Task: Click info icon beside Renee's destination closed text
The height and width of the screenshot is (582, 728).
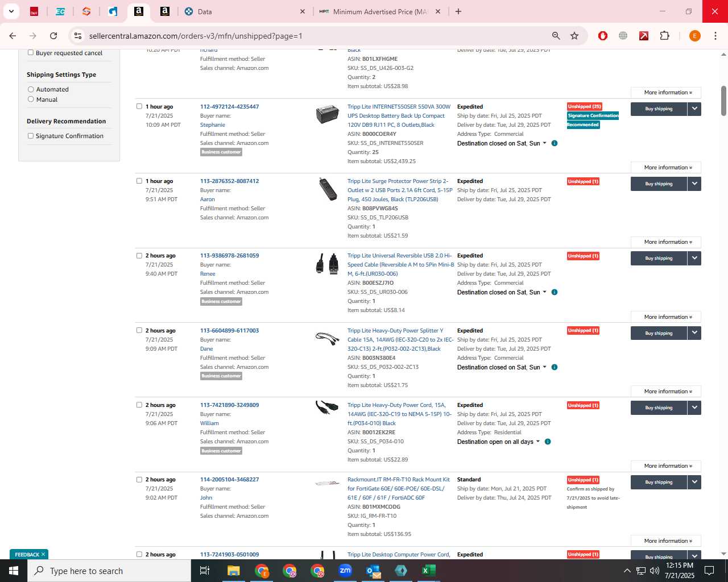Action: [555, 292]
